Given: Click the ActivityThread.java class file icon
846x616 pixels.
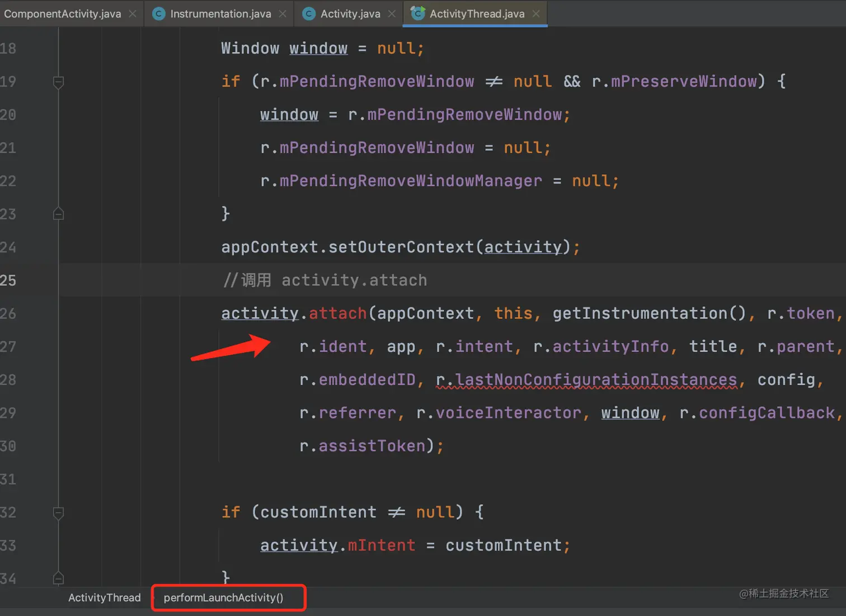Looking at the screenshot, I should tap(418, 13).
